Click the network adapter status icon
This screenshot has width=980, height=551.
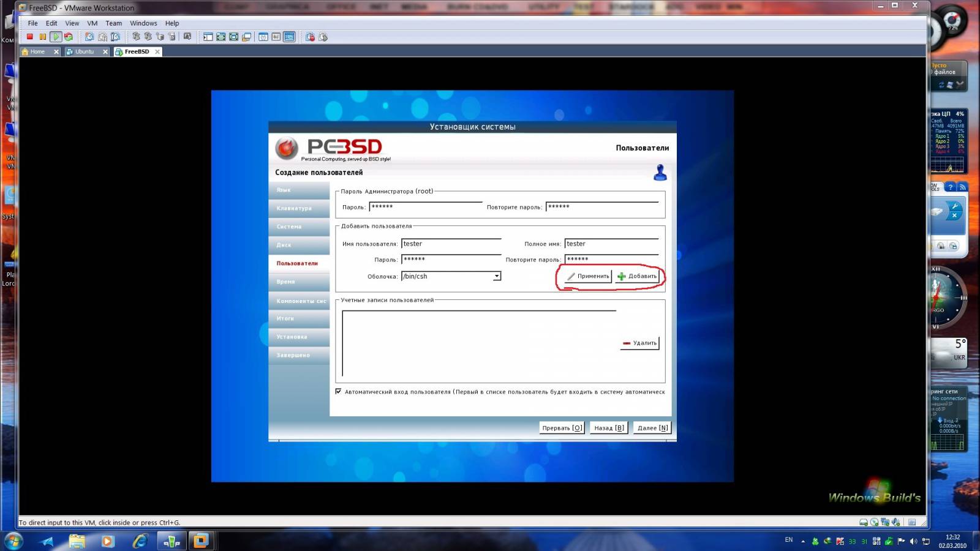pos(885,522)
